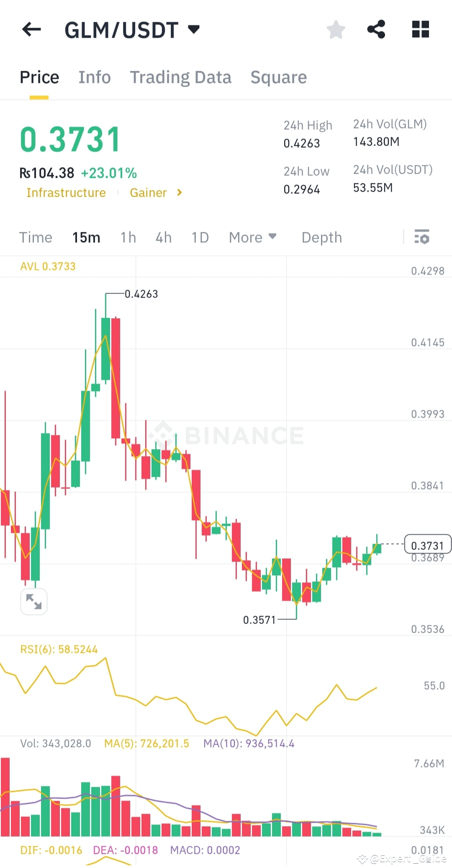Switch to the Trading Data tab

(x=181, y=77)
